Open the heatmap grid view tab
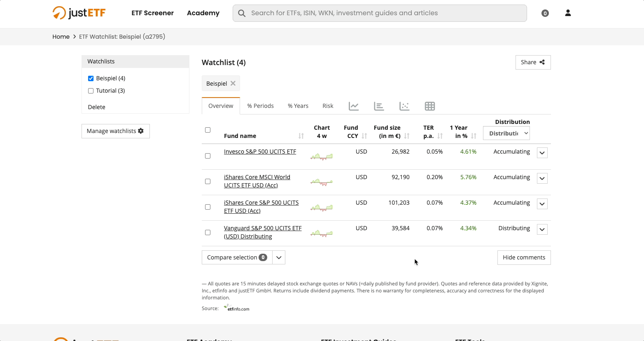 point(429,106)
